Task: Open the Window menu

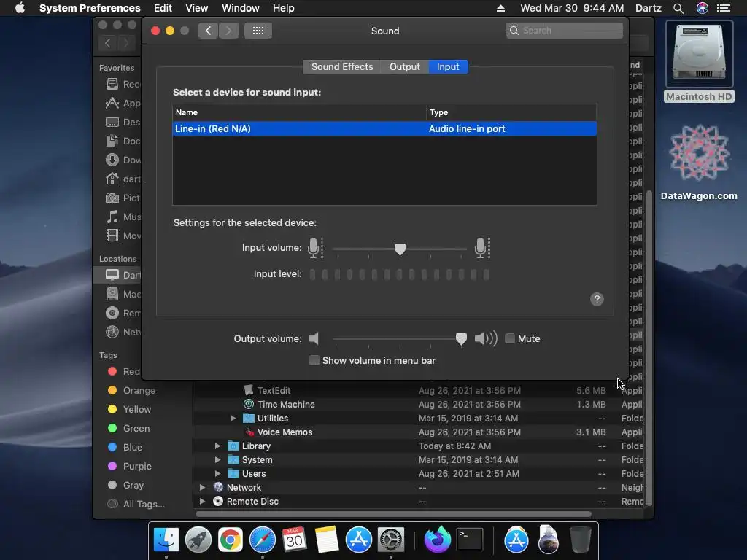Action: [241, 8]
